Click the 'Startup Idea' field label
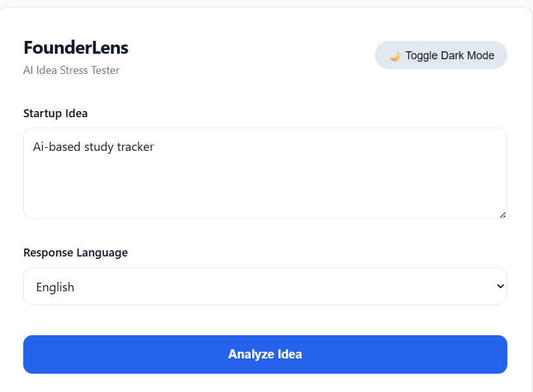The width and height of the screenshot is (533, 392). [x=56, y=114]
